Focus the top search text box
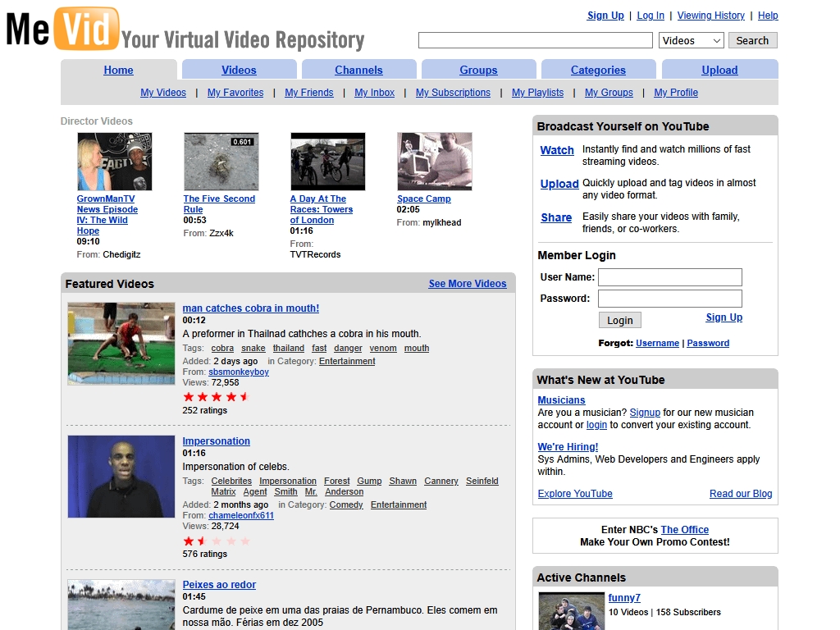Viewport: 840px width, 630px height. tap(535, 40)
